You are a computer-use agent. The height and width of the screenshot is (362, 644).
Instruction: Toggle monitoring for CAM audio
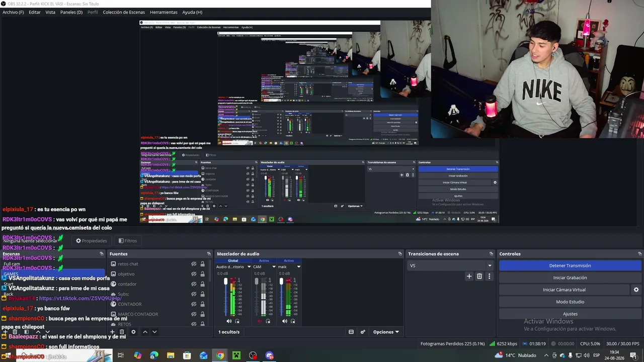tap(268, 321)
